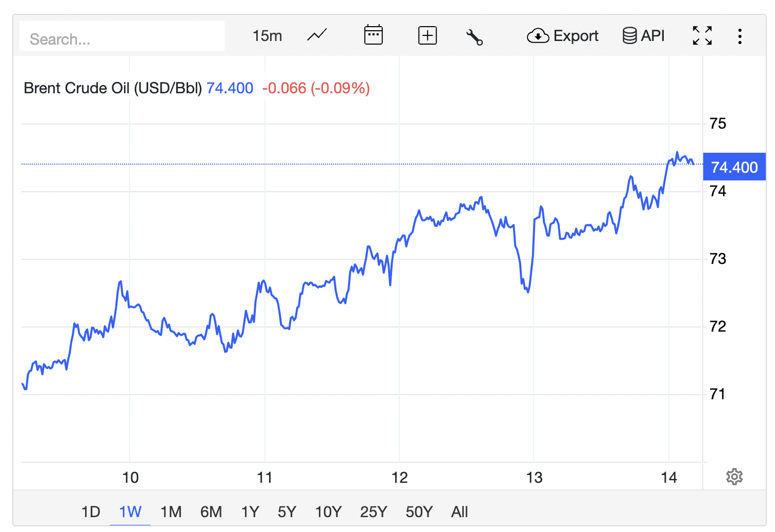Expand chart to fullscreen

coord(702,36)
